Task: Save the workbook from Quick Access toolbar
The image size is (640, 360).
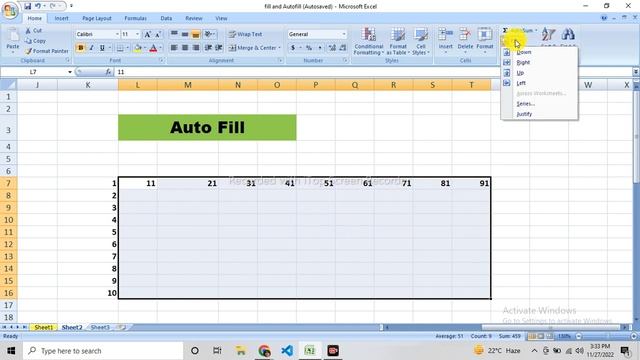Action: 27,6
